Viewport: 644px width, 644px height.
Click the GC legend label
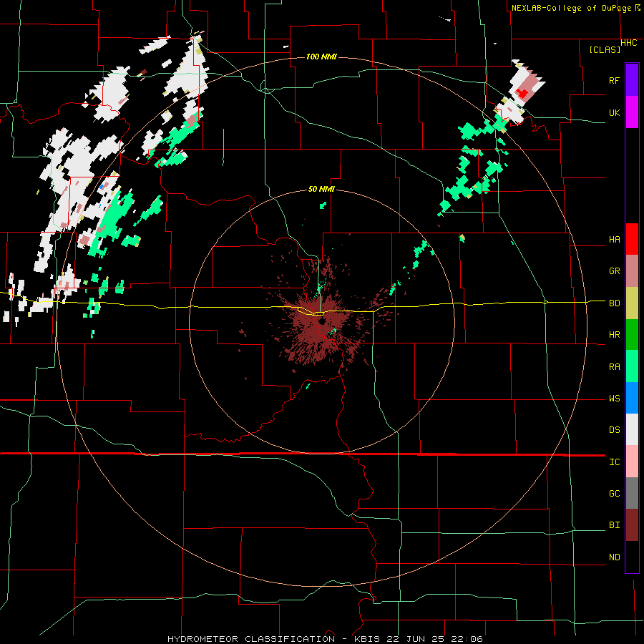614,494
